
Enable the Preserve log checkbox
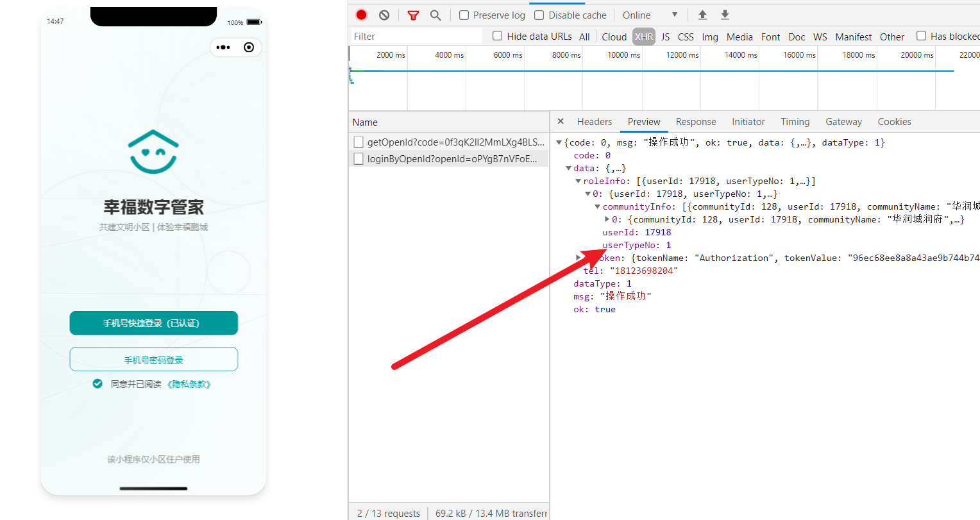tap(464, 15)
